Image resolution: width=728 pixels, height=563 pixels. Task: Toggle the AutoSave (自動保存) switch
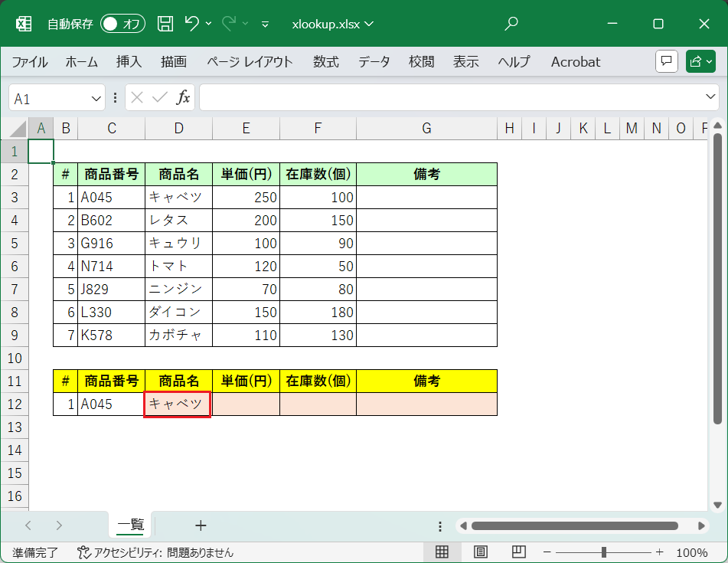tap(122, 24)
